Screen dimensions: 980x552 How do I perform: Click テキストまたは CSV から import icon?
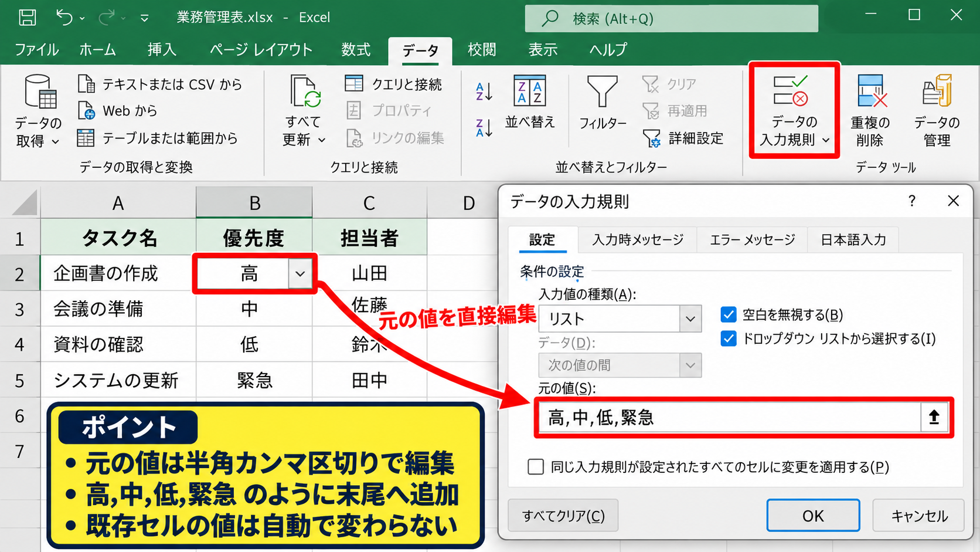pyautogui.click(x=86, y=84)
